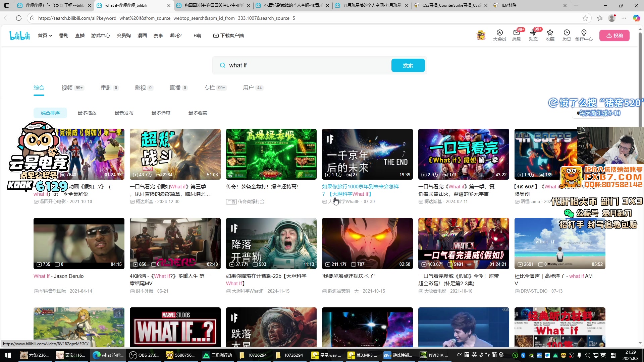Open 番剧 in top navigation
644x362 pixels.
coord(64,36)
